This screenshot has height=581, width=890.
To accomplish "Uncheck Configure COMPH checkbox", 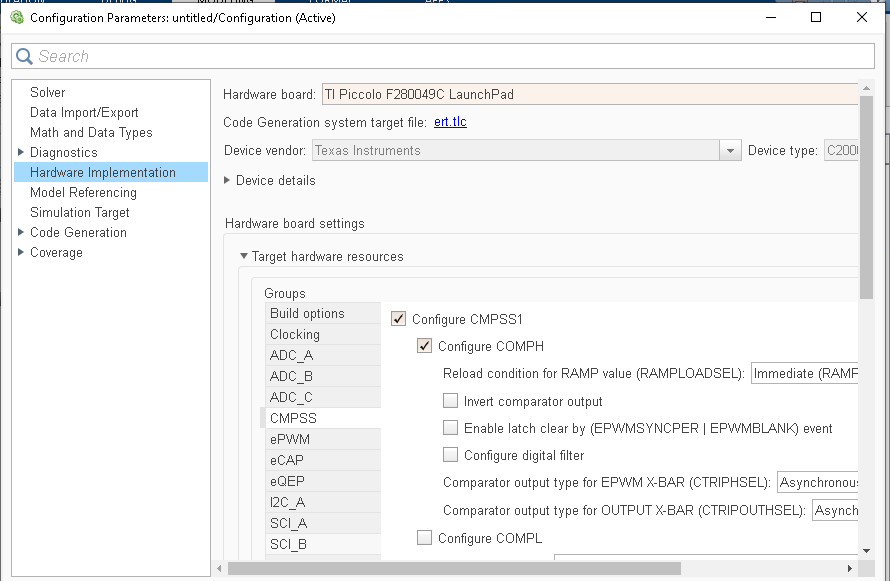I will [425, 347].
